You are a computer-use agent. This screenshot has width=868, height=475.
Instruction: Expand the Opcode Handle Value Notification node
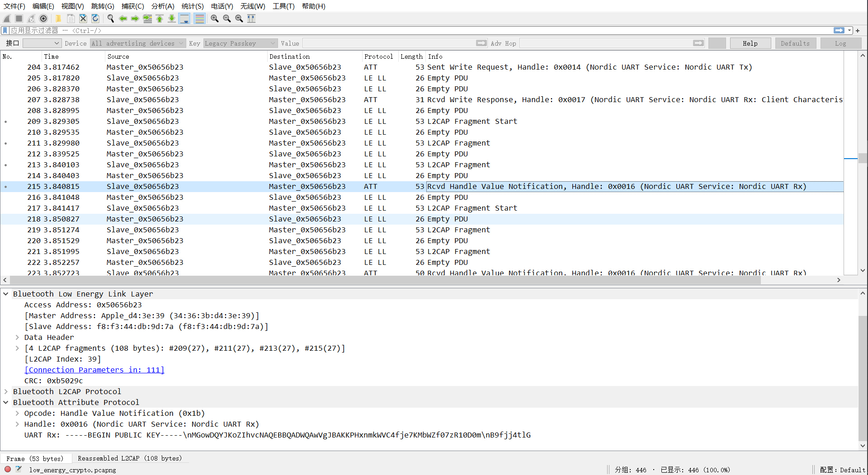pyautogui.click(x=17, y=413)
